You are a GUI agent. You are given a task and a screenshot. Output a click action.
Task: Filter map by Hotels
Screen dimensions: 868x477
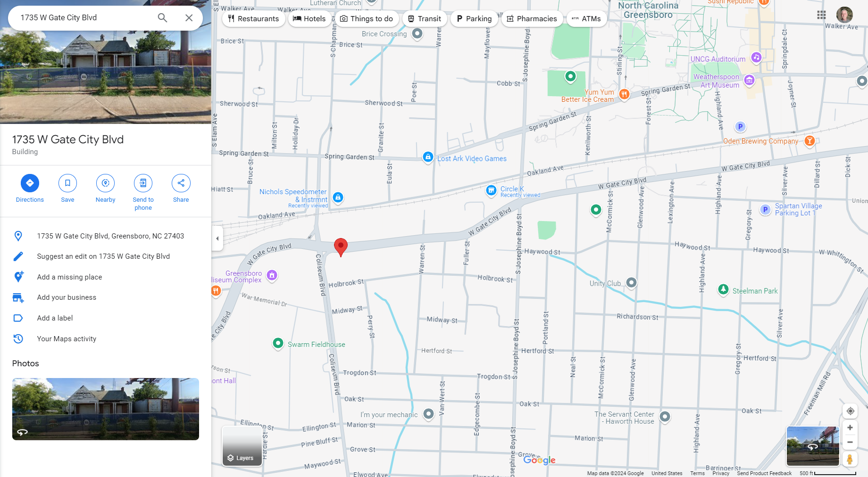point(309,19)
